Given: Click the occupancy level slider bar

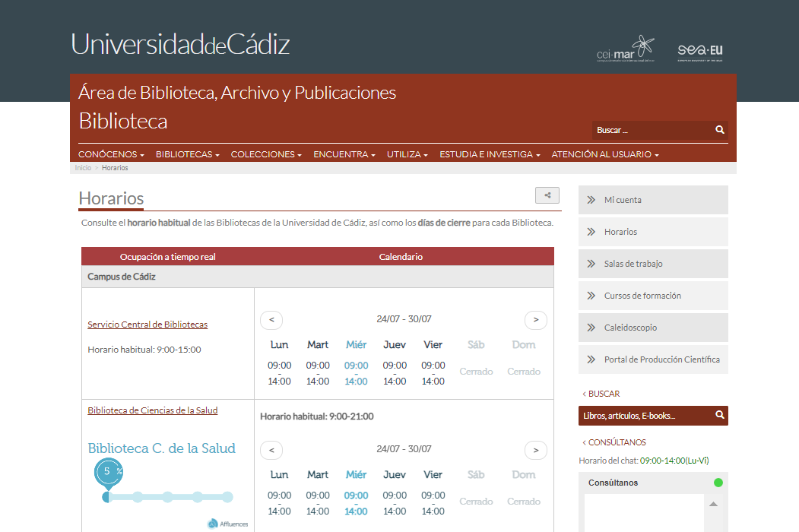Looking at the screenshot, I should pos(168,497).
